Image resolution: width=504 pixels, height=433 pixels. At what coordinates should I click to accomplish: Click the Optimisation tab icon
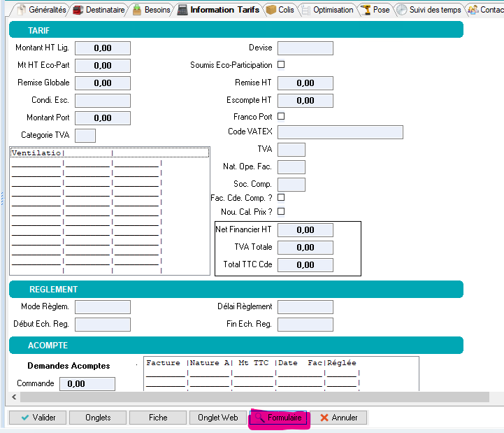(305, 10)
